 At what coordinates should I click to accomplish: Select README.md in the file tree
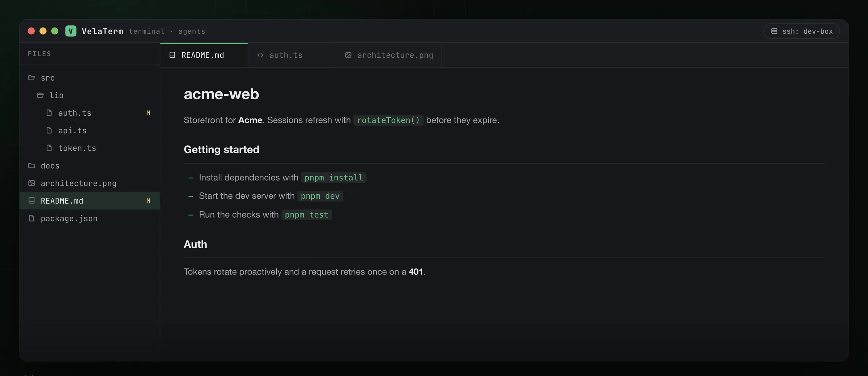coord(90,201)
